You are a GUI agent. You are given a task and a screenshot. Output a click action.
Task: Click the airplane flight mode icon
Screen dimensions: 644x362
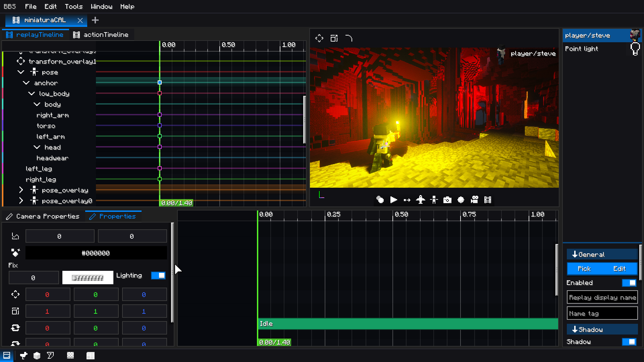coord(420,200)
